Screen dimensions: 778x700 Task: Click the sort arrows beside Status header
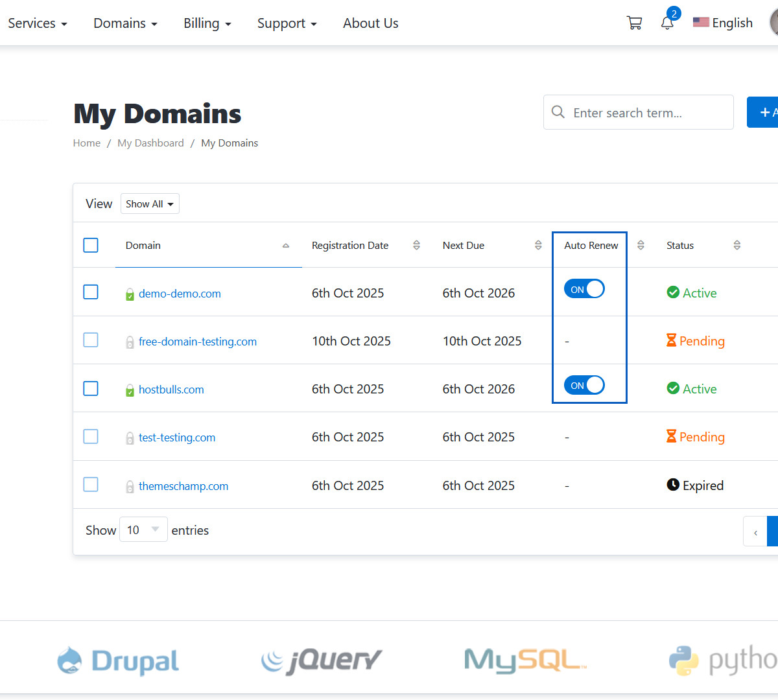pos(737,245)
